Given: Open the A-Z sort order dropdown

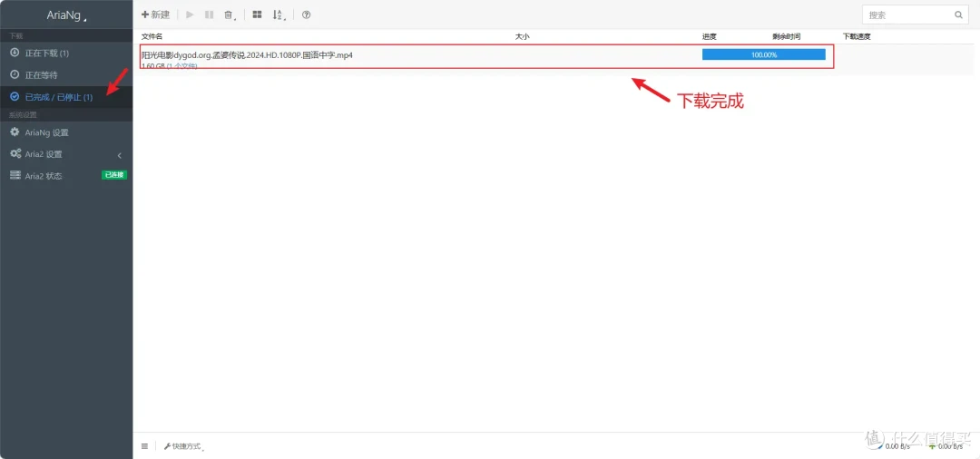Looking at the screenshot, I should [x=279, y=15].
